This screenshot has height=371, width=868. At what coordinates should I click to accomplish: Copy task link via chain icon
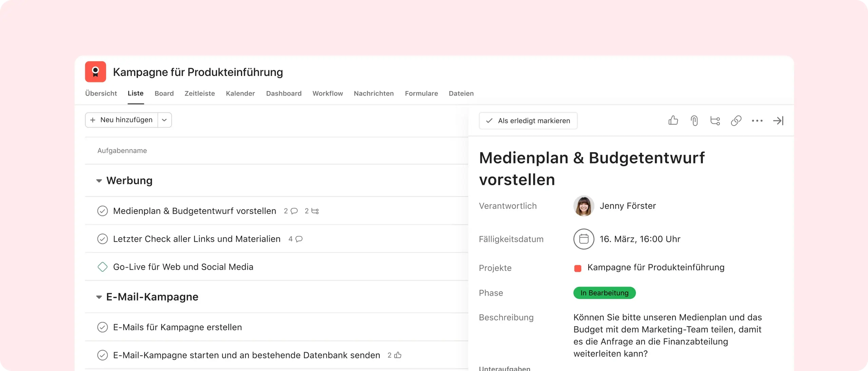coord(736,121)
